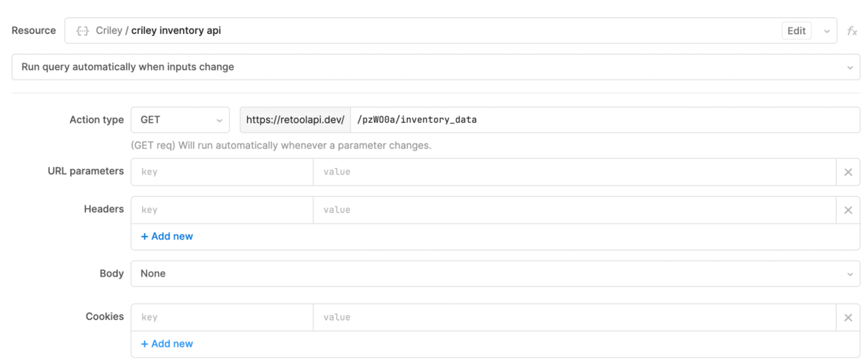
Task: Click the criley inventory api resource name
Action: 176,31
